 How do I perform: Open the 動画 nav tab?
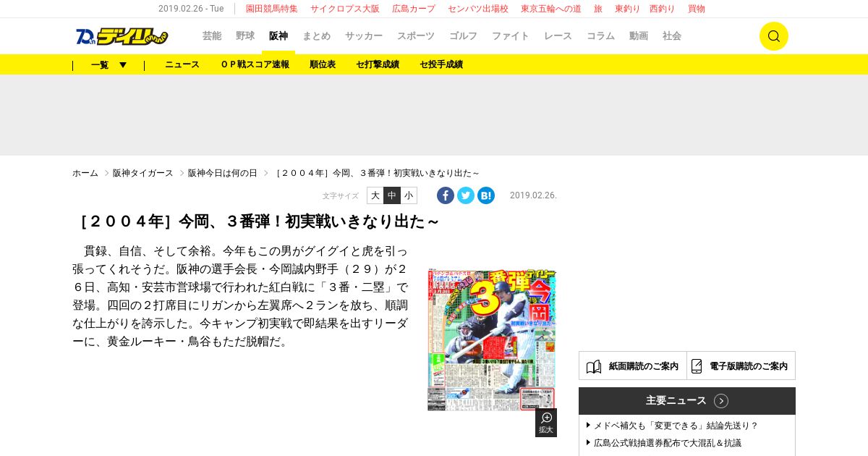click(639, 36)
